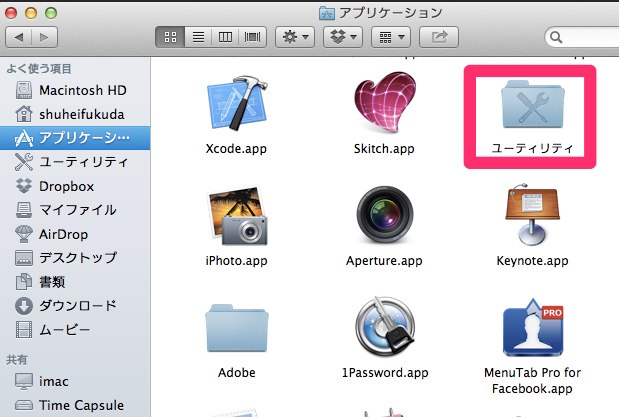Select Keynote.app podium icon
The width and height of the screenshot is (619, 417).
[x=533, y=215]
